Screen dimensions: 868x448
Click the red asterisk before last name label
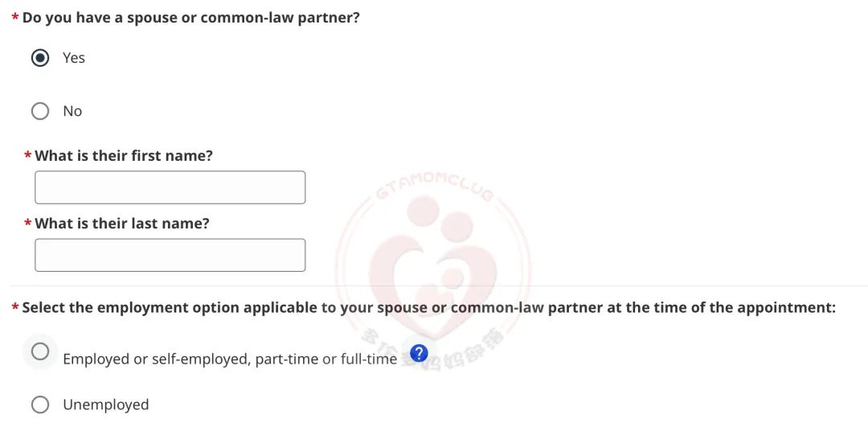click(28, 224)
